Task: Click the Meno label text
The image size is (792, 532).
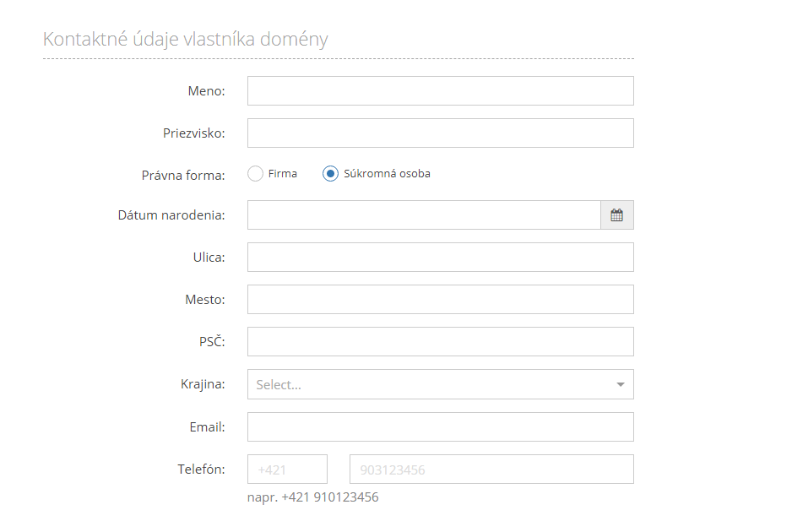Action: [x=206, y=91]
